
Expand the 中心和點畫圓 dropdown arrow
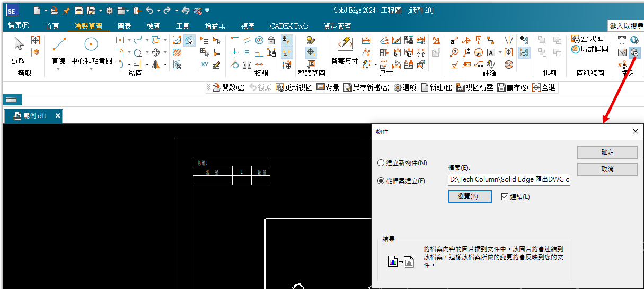[91, 69]
